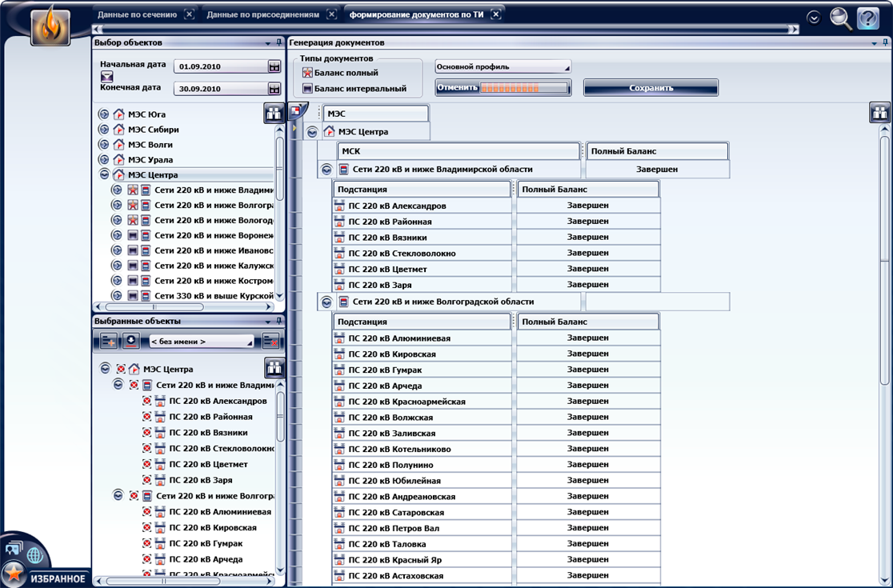Open the Основной профиль dropdown
Screen dimensions: 893x588
(x=503, y=67)
